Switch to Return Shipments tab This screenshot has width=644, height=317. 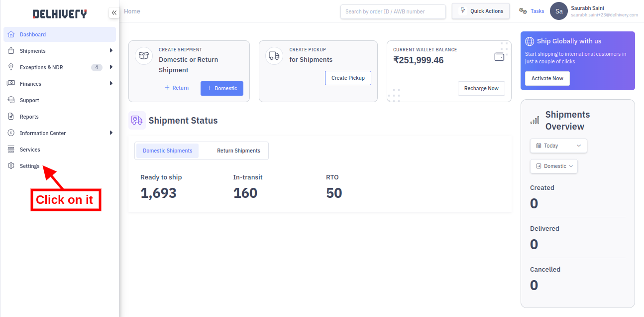pos(238,150)
